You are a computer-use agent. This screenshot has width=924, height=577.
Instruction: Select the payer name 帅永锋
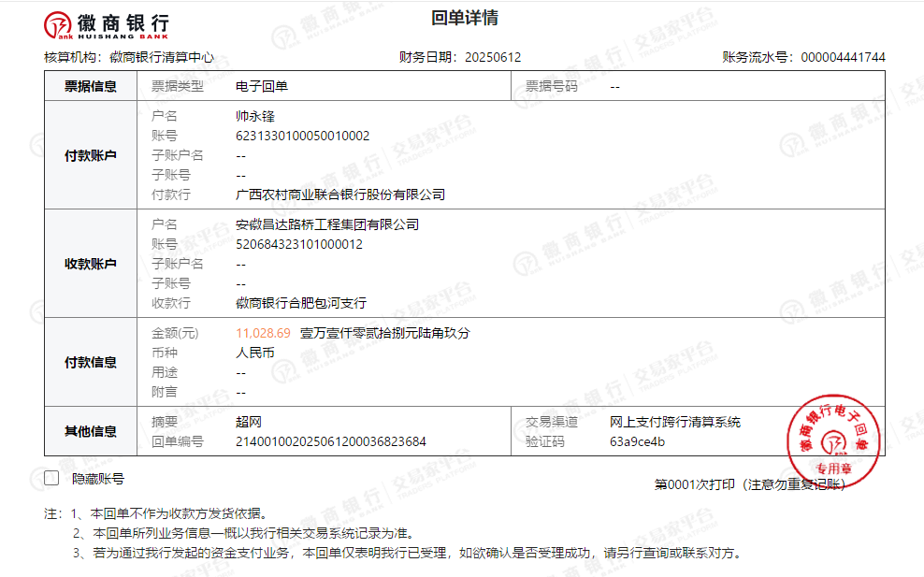[254, 117]
